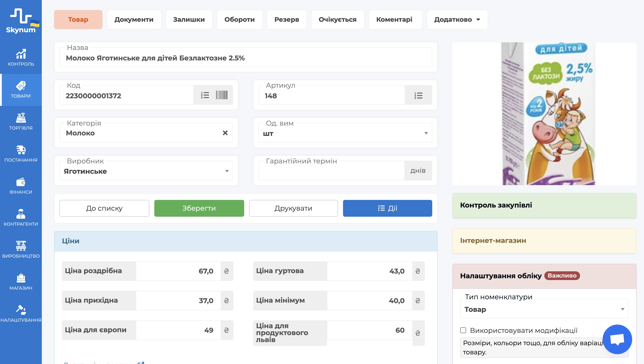Open the blue Дії actions button
Image resolution: width=644 pixels, height=364 pixels.
pos(388,208)
